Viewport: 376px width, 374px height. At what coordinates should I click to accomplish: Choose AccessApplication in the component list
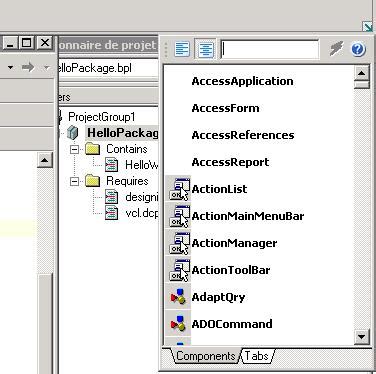point(242,81)
